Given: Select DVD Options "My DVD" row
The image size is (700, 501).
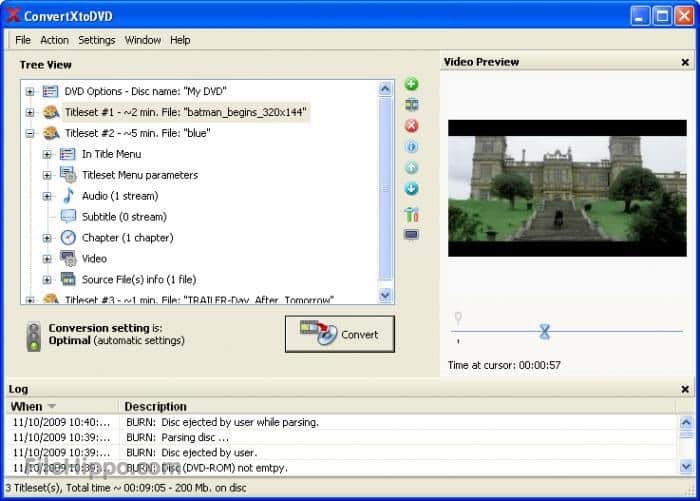Looking at the screenshot, I should pos(145,92).
